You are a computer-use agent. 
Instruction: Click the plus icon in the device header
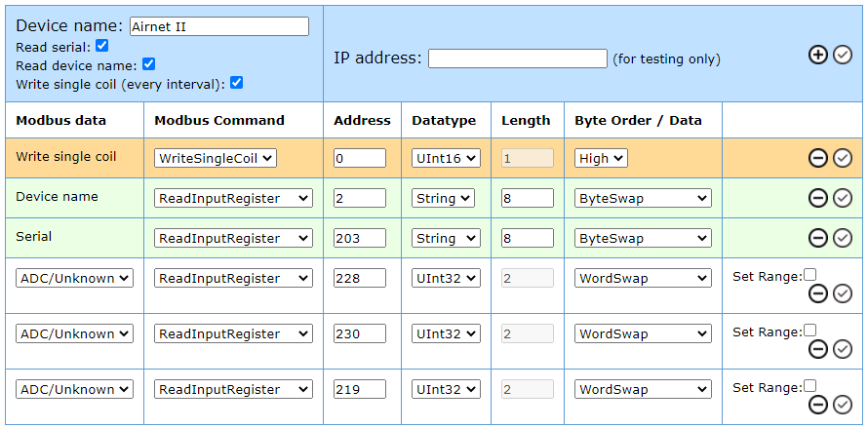(x=817, y=55)
